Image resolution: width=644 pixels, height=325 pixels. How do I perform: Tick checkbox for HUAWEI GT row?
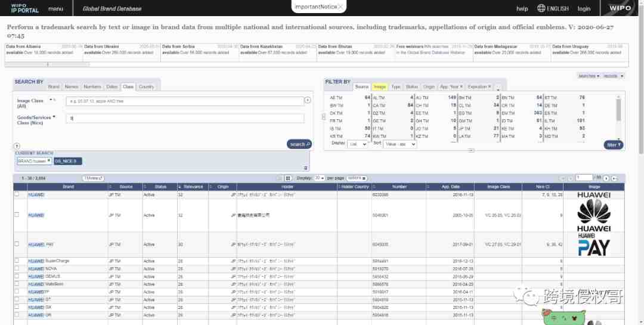(17, 299)
